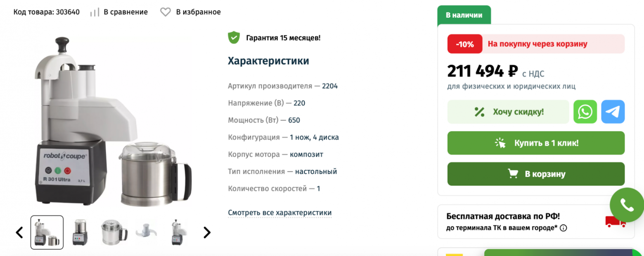Click the percent icon on discount button
This screenshot has height=256, width=644.
tap(480, 112)
